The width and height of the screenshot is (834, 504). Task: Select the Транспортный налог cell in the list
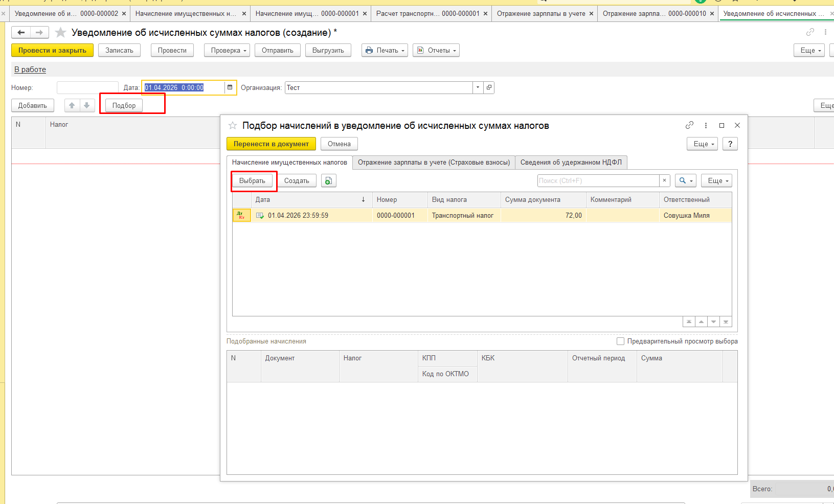pyautogui.click(x=464, y=215)
